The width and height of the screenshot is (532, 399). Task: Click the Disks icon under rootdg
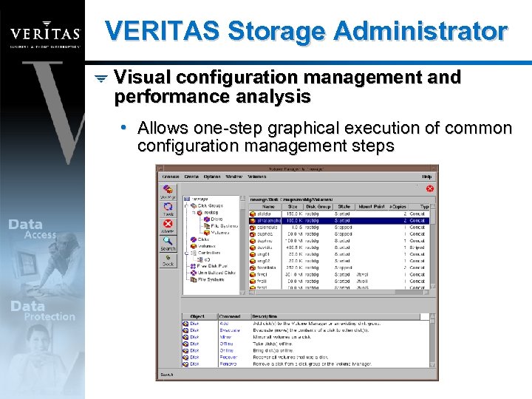tap(207, 219)
